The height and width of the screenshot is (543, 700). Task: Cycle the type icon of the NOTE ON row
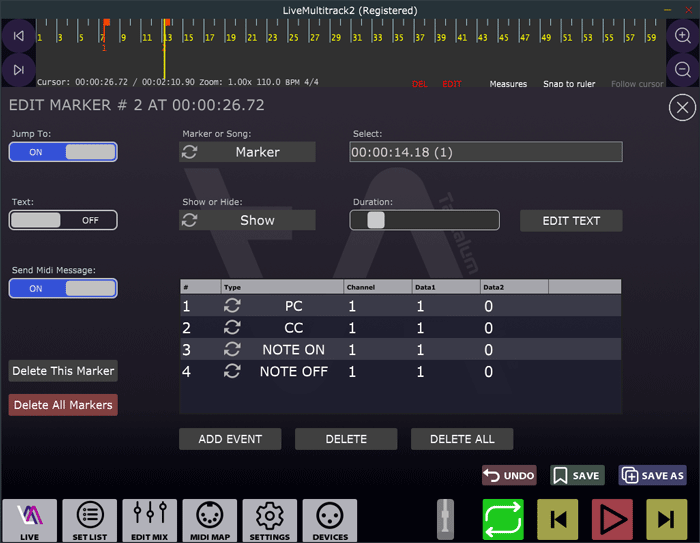coord(232,349)
